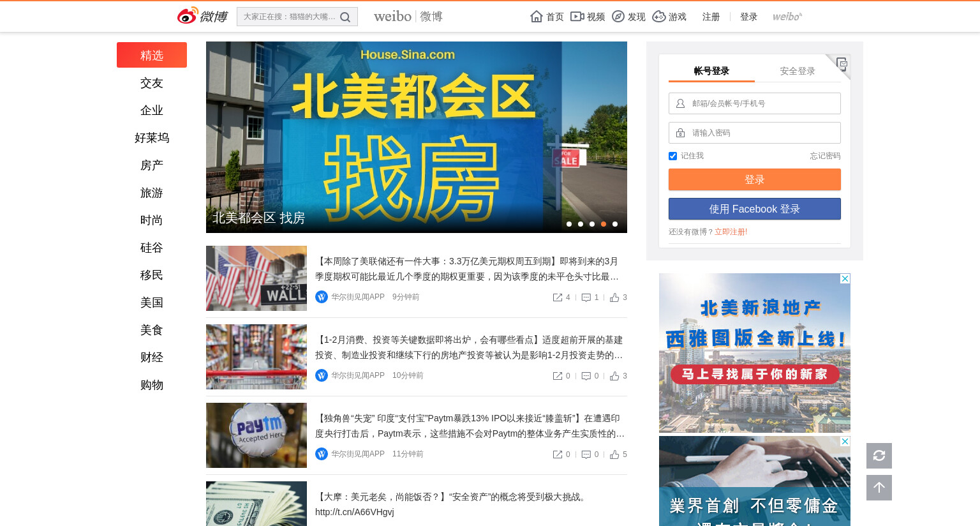Viewport: 980px width, 526px height.
Task: Open the Paytm balloon thumbnail
Action: [x=256, y=435]
